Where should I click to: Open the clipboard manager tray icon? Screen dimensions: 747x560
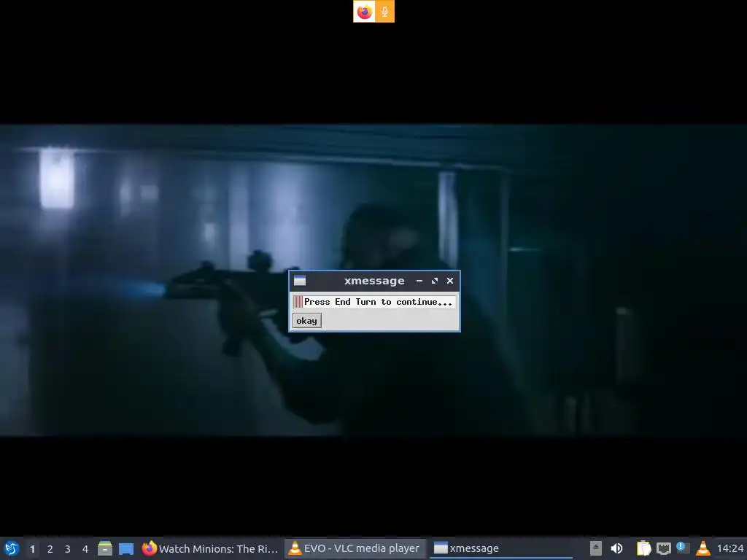click(643, 548)
